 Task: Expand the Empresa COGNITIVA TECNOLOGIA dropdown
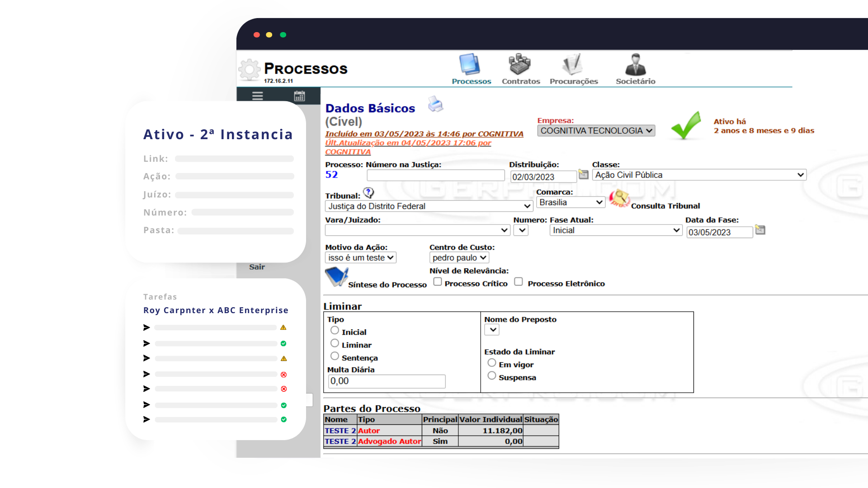(x=596, y=131)
